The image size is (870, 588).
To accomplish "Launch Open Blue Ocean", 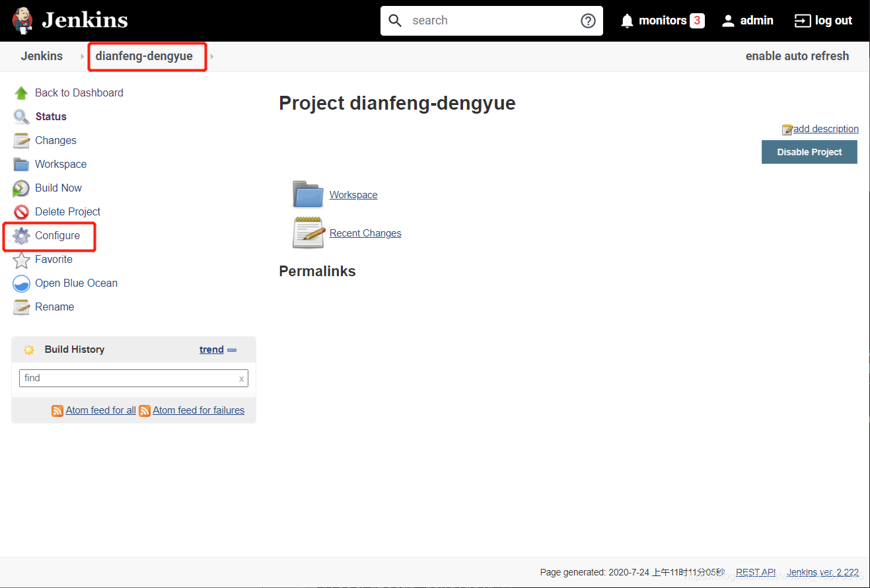I will coord(76,283).
